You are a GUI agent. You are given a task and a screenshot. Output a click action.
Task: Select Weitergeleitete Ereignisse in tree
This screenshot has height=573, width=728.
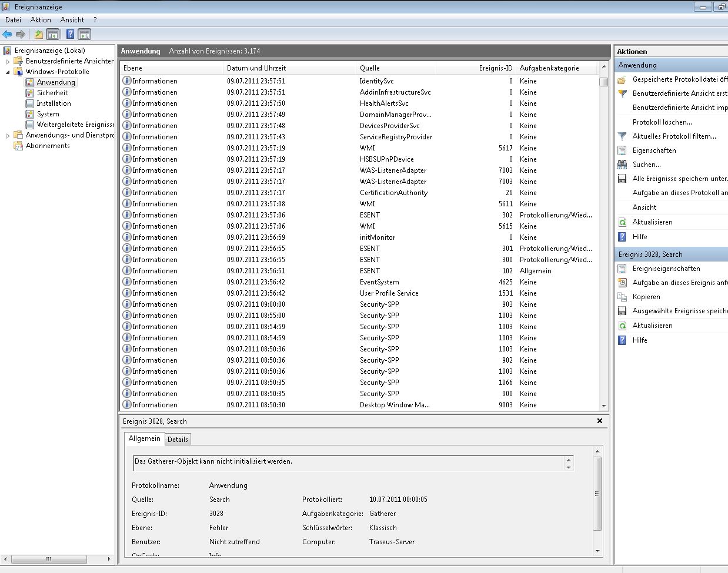pyautogui.click(x=75, y=125)
